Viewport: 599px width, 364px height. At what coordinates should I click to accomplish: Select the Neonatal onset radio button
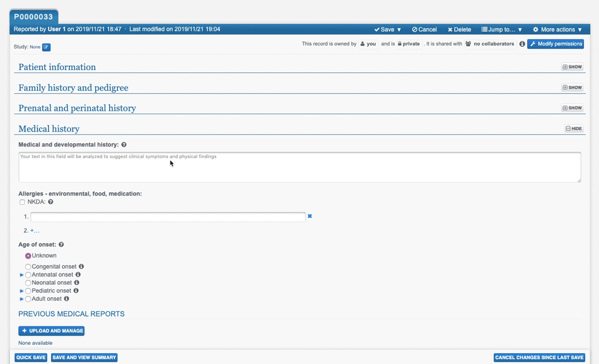(x=28, y=283)
